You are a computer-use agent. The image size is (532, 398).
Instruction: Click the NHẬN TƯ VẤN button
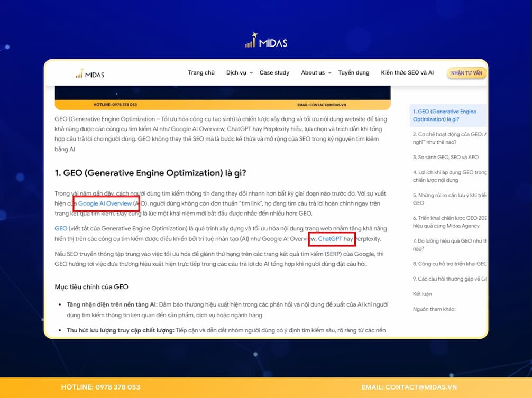[x=466, y=73]
